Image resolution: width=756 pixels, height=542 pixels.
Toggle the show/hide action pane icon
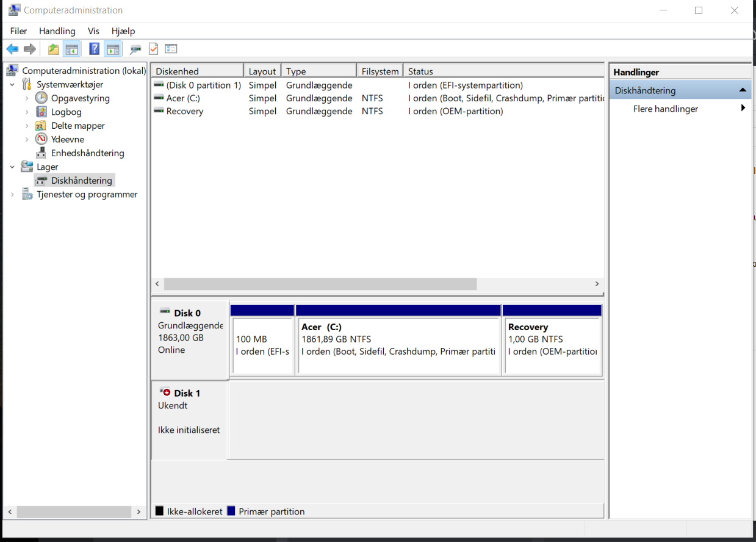click(x=112, y=49)
